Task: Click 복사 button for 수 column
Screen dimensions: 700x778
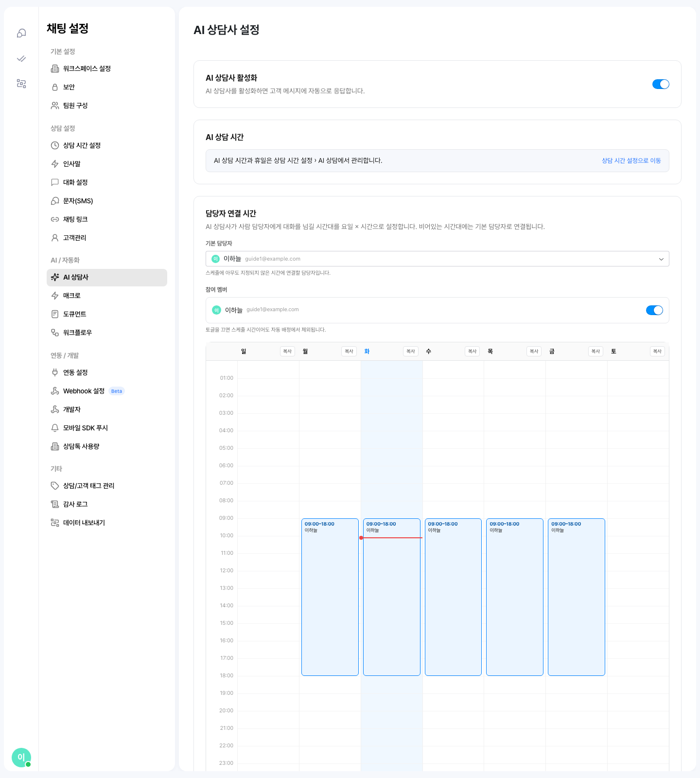Action: [x=472, y=351]
